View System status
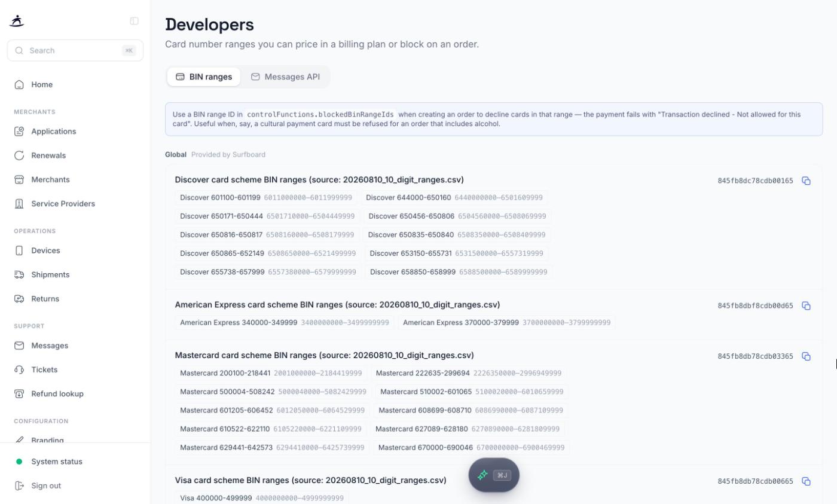Screen dimensions: 837x504 (x=75, y=462)
